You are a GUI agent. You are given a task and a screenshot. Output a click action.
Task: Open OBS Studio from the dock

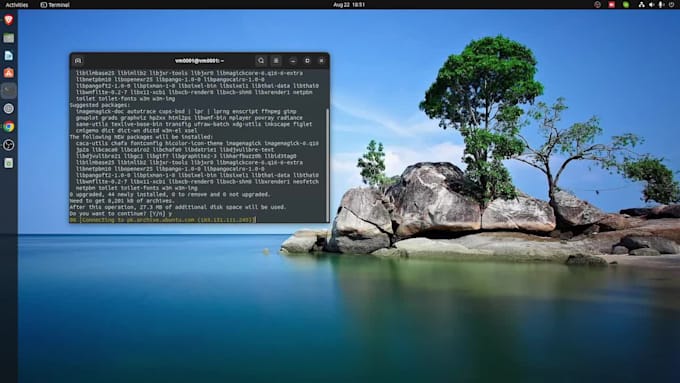coord(9,145)
